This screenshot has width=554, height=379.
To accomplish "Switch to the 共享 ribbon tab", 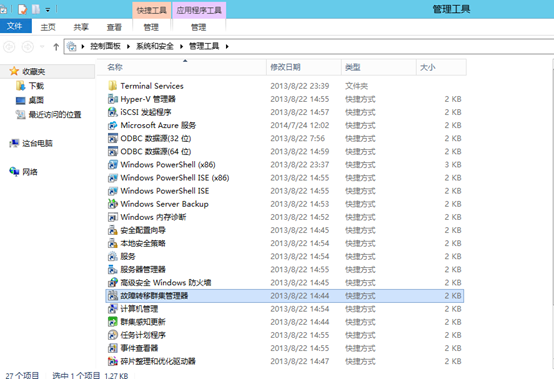I will pos(81,27).
